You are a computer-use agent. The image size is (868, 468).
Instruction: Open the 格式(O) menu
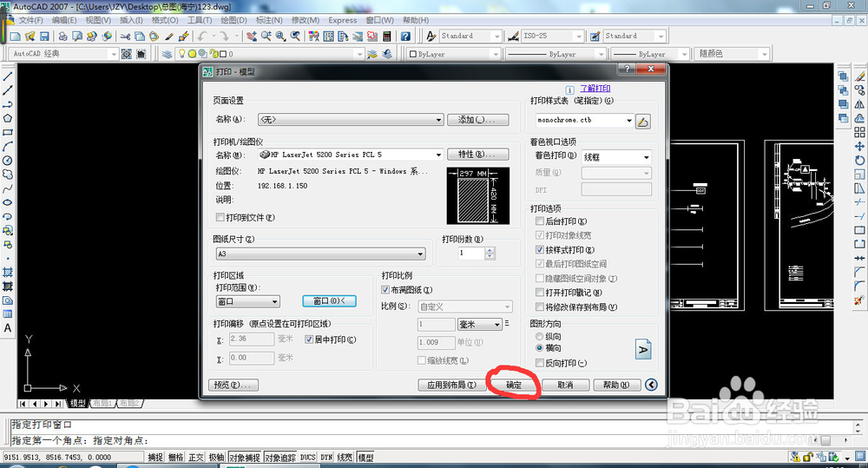(165, 20)
